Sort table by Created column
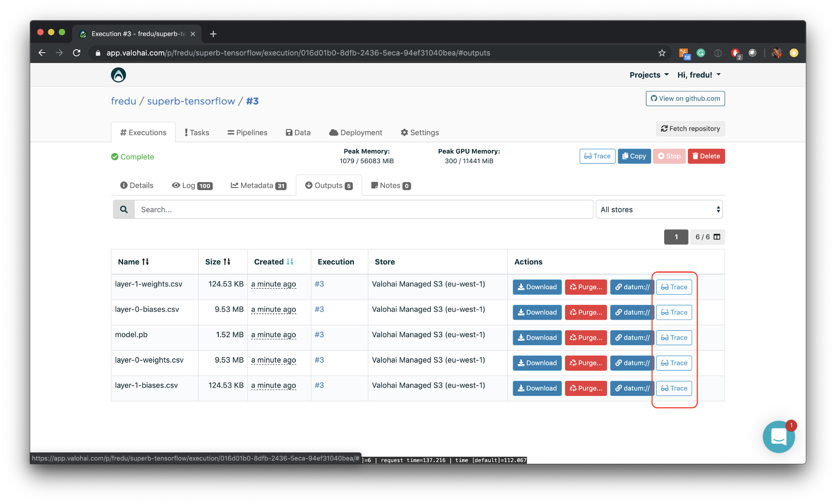The height and width of the screenshot is (504, 836). click(274, 261)
